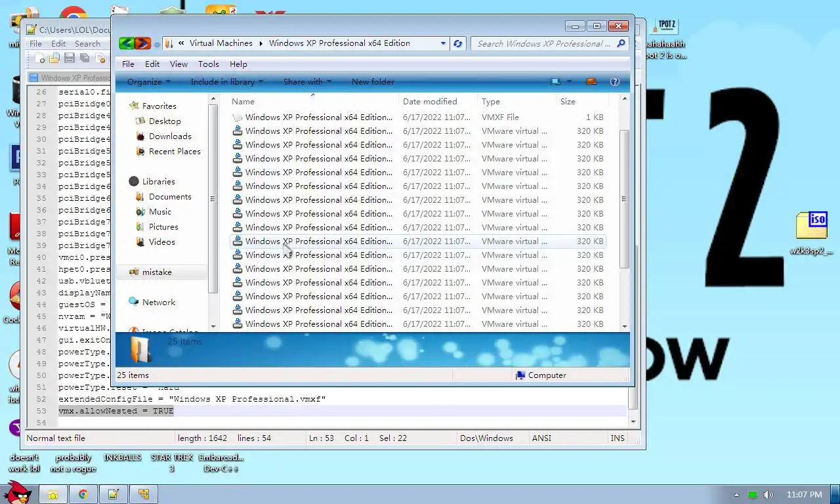Open the folder icon in address bar

(x=169, y=43)
